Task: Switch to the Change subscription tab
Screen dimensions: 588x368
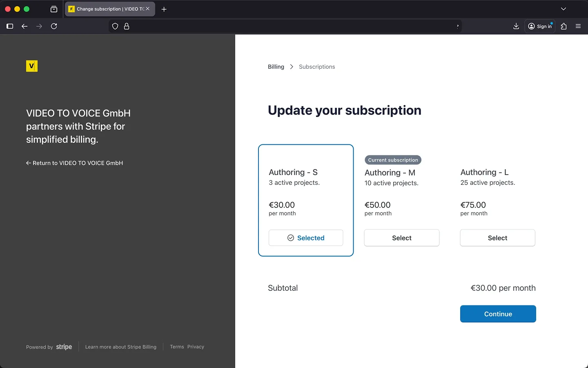Action: coord(106,9)
